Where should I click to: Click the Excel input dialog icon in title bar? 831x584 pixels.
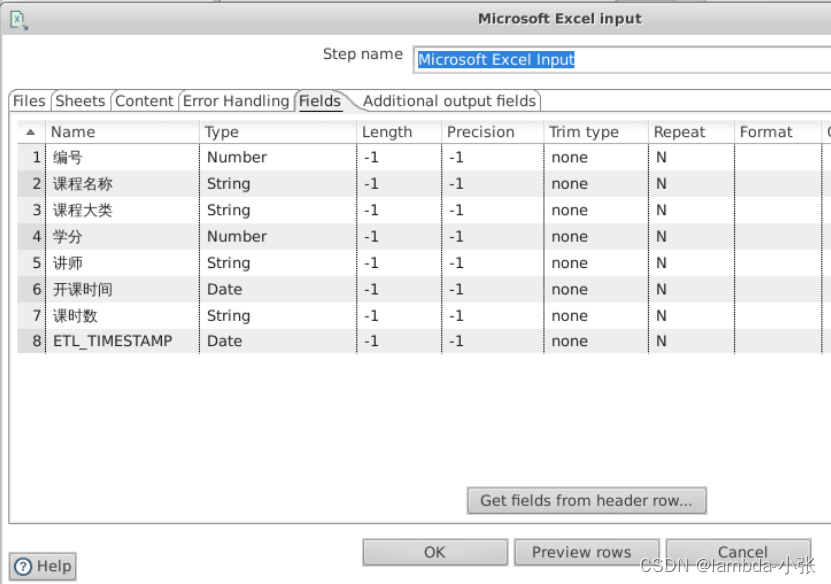click(19, 20)
